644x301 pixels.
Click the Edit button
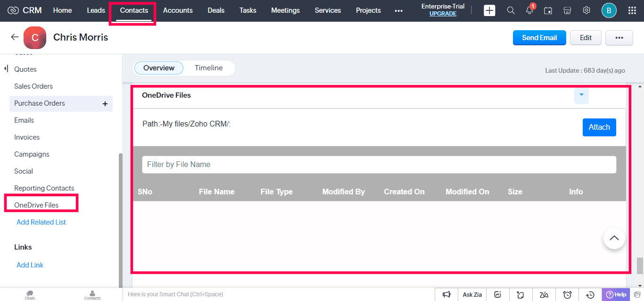(586, 38)
